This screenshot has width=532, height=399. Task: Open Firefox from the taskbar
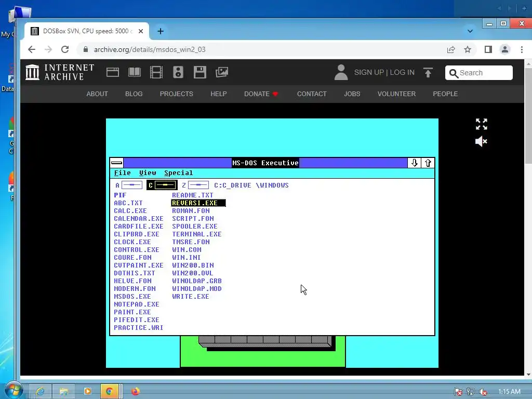(x=136, y=392)
